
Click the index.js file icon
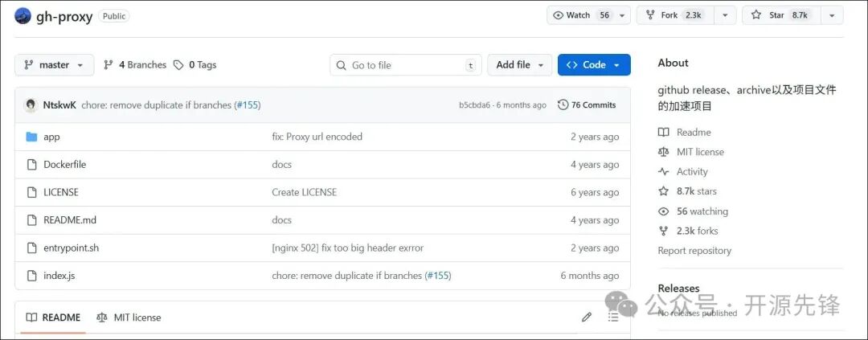(x=31, y=275)
